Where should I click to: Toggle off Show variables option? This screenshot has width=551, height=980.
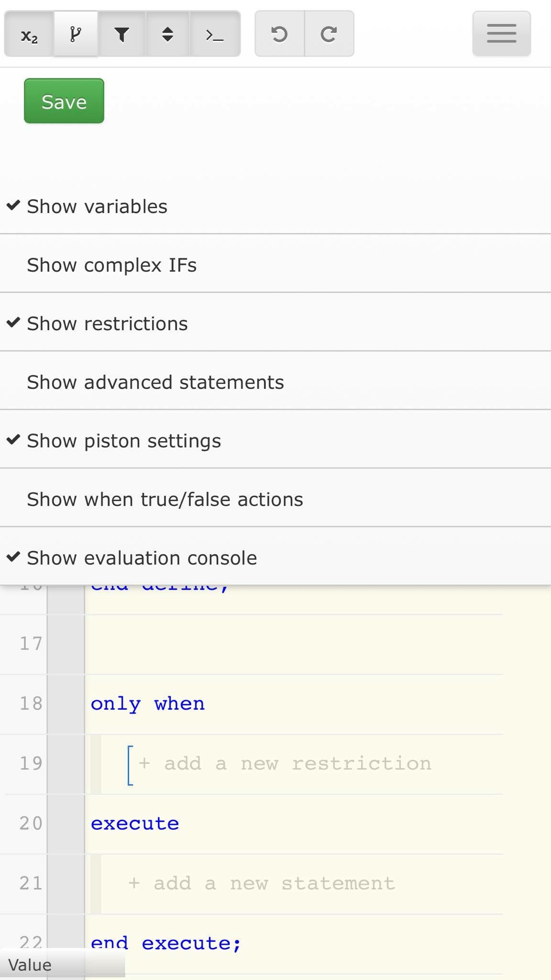275,206
